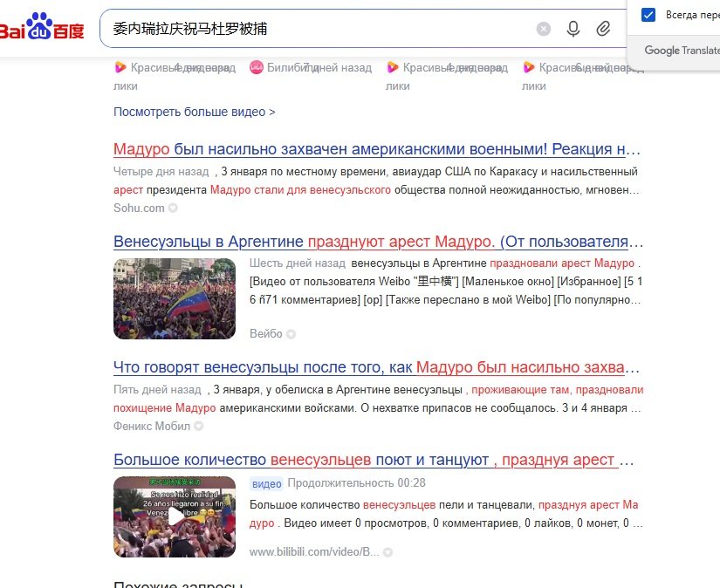Start voice search with microphone icon
This screenshot has width=720, height=588.
coord(573,29)
